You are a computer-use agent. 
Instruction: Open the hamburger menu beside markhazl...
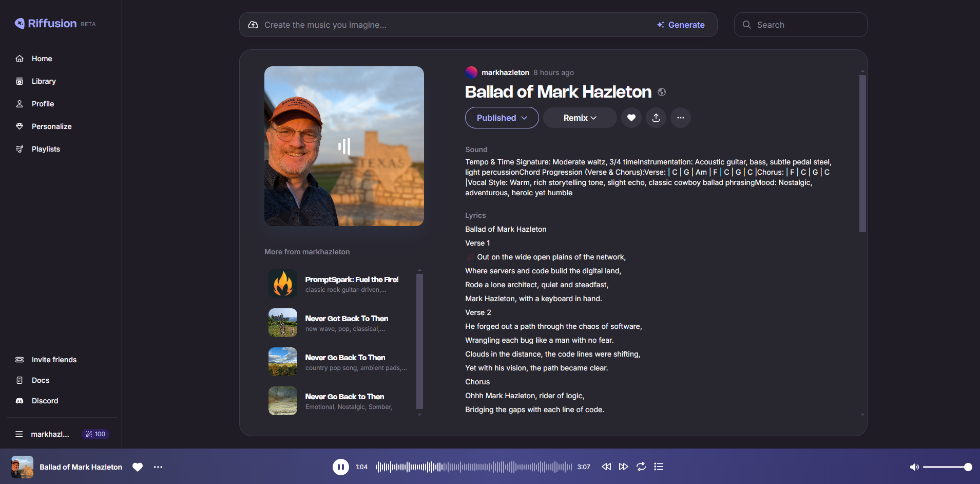(x=19, y=434)
